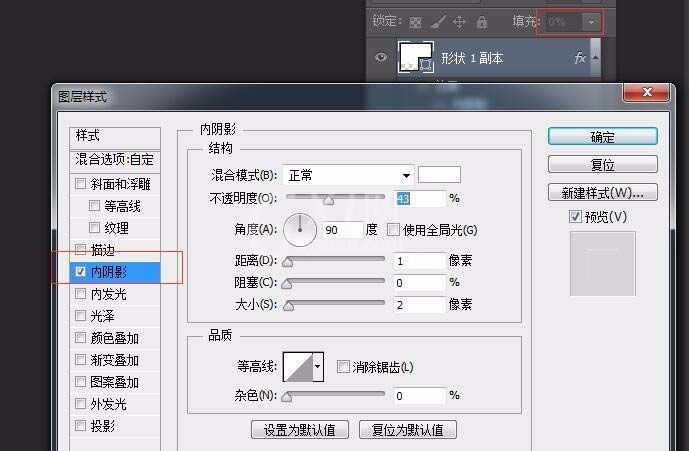
Task: Click the 距离 distance slider handle
Action: (287, 262)
